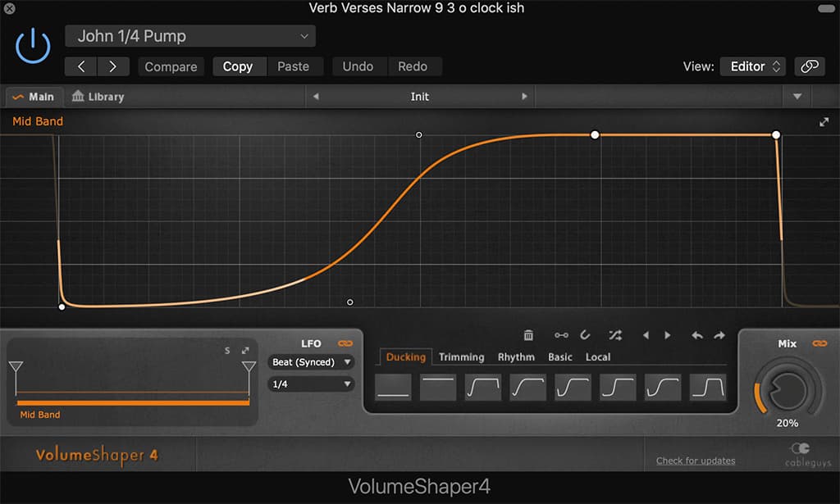
Task: Click the Mix knob
Action: point(787,390)
